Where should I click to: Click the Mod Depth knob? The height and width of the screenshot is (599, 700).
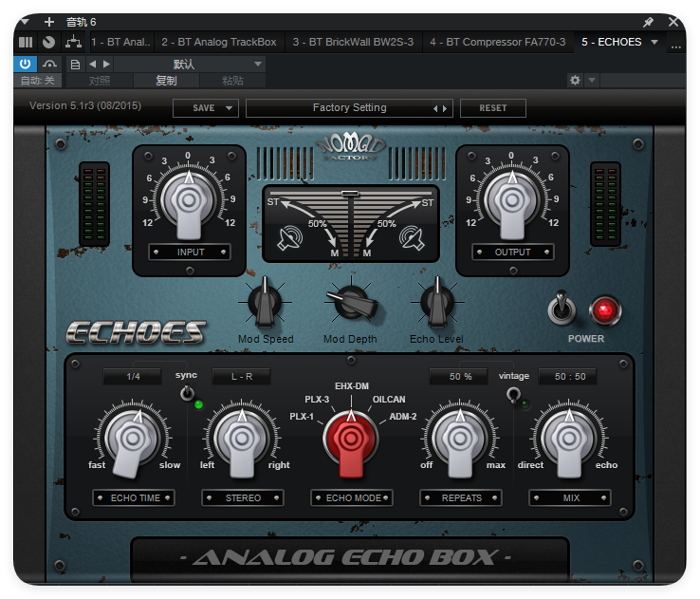(x=351, y=303)
